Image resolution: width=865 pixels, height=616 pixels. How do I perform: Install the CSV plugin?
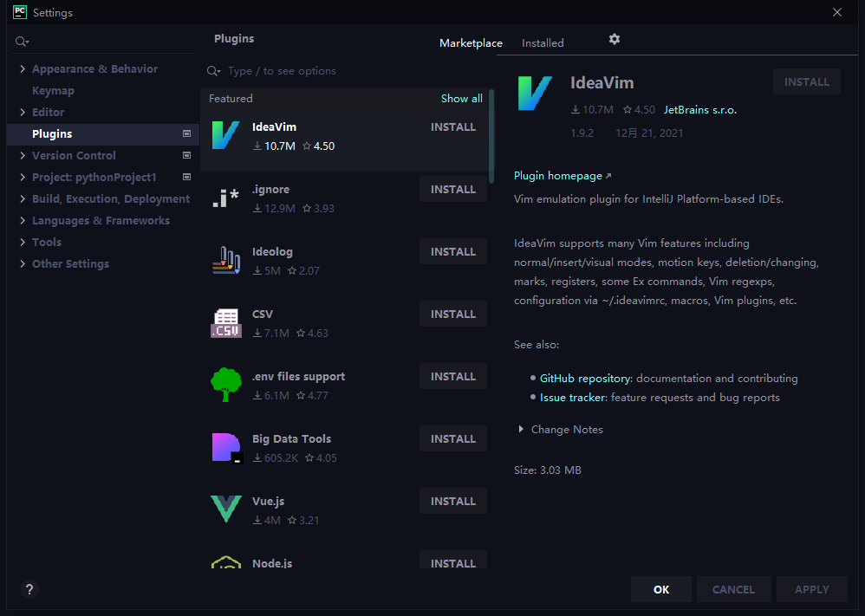pos(453,314)
